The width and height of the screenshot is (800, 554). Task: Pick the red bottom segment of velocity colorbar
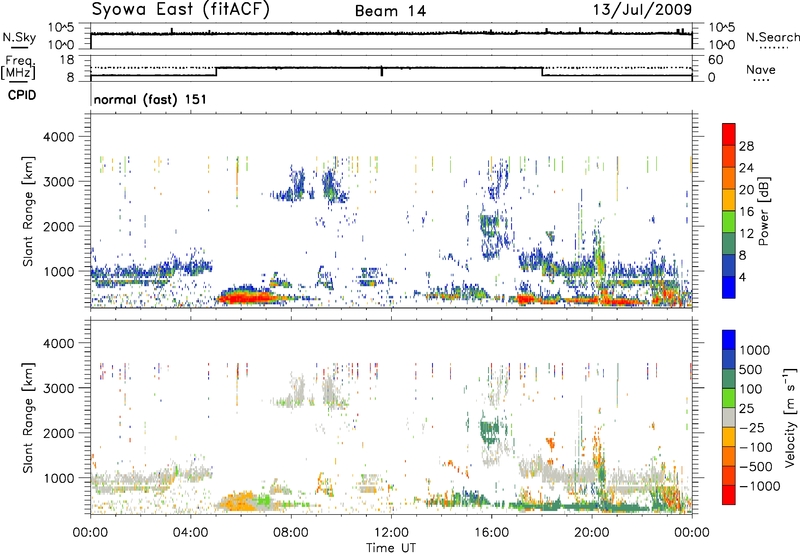[729, 495]
